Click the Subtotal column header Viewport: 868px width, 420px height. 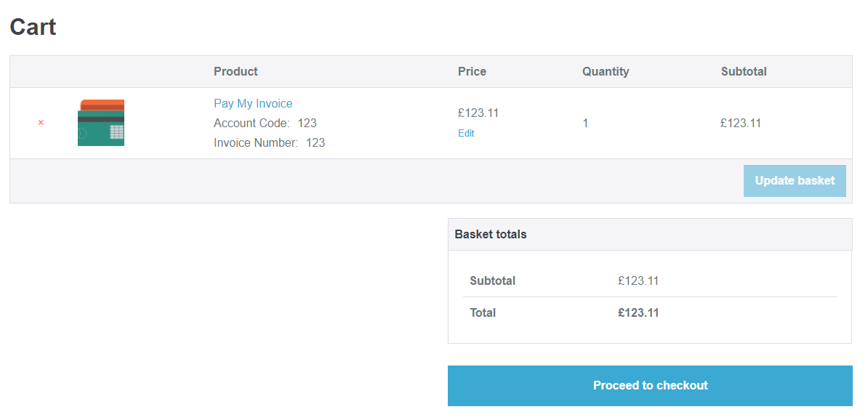744,71
